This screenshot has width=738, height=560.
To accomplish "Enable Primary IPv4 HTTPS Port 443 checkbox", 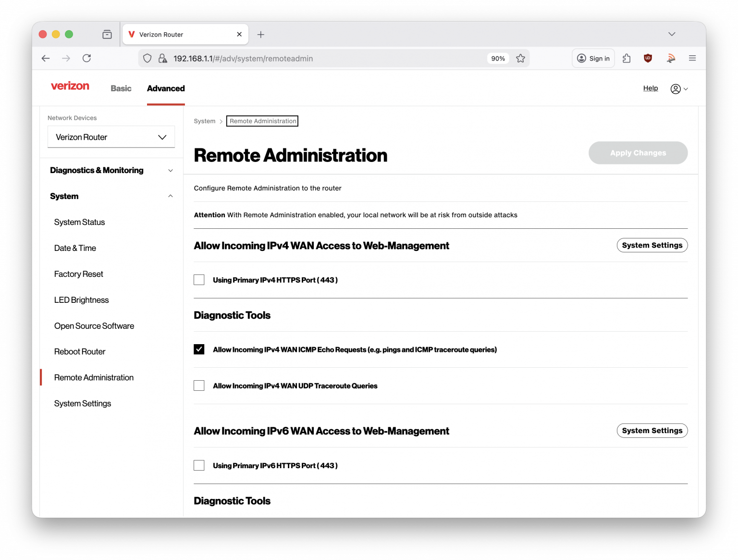I will pos(199,280).
